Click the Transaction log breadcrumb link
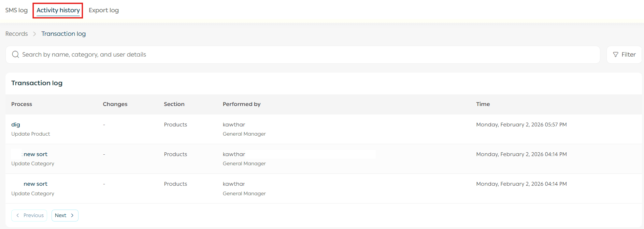The image size is (644, 229). (x=63, y=34)
